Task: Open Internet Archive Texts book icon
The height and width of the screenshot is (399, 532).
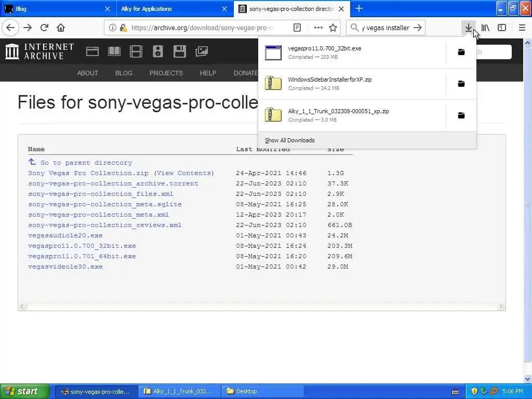Action: pos(114,51)
